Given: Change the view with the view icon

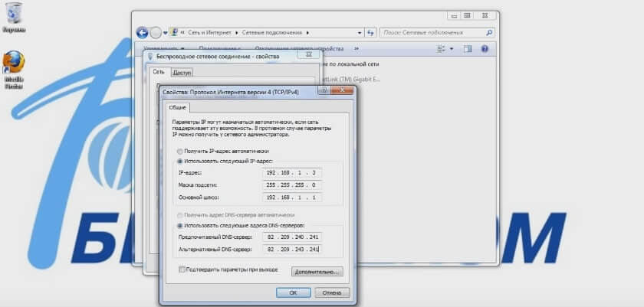Looking at the screenshot, I should [441, 49].
